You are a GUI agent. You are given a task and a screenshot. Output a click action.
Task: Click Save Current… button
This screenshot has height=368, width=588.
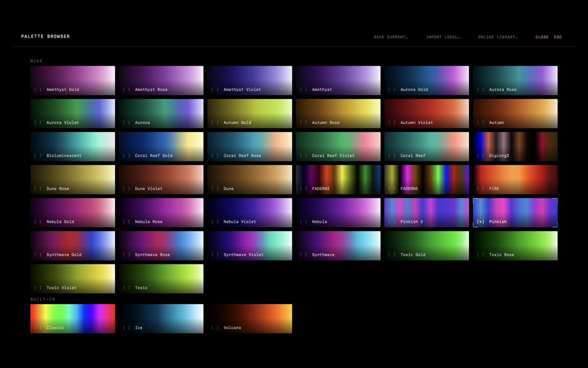(391, 37)
